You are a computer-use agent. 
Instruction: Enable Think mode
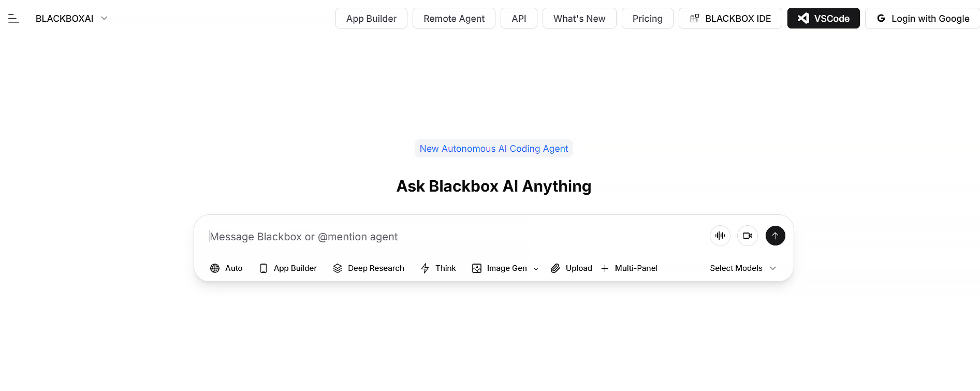coord(438,268)
